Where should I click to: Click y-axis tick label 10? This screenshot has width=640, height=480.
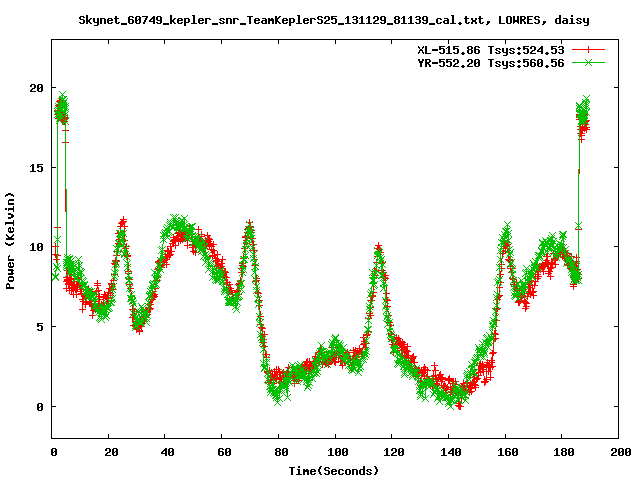pos(37,247)
